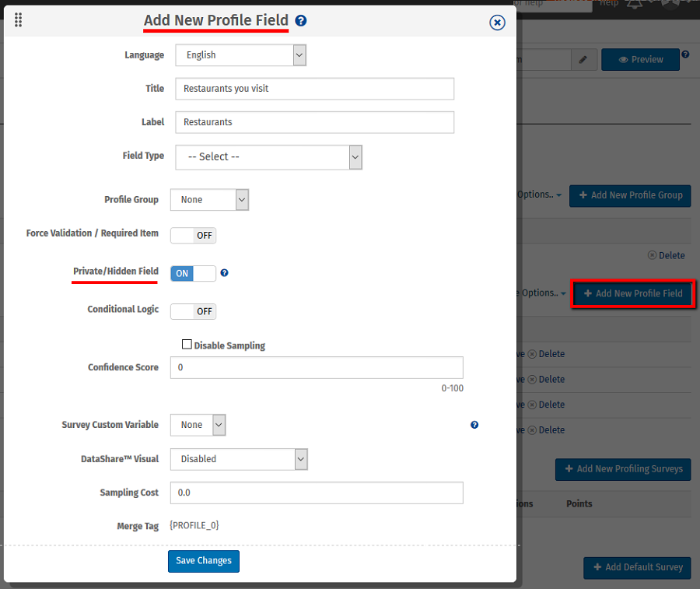Turn off the Private/Hidden Field switch
Screen dimensions: 700x589
193,273
